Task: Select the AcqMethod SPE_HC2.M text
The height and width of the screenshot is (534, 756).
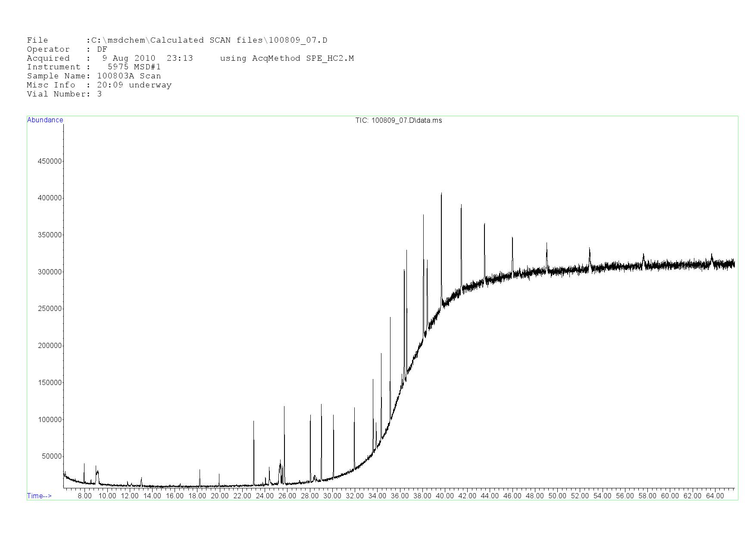Action: click(x=303, y=58)
